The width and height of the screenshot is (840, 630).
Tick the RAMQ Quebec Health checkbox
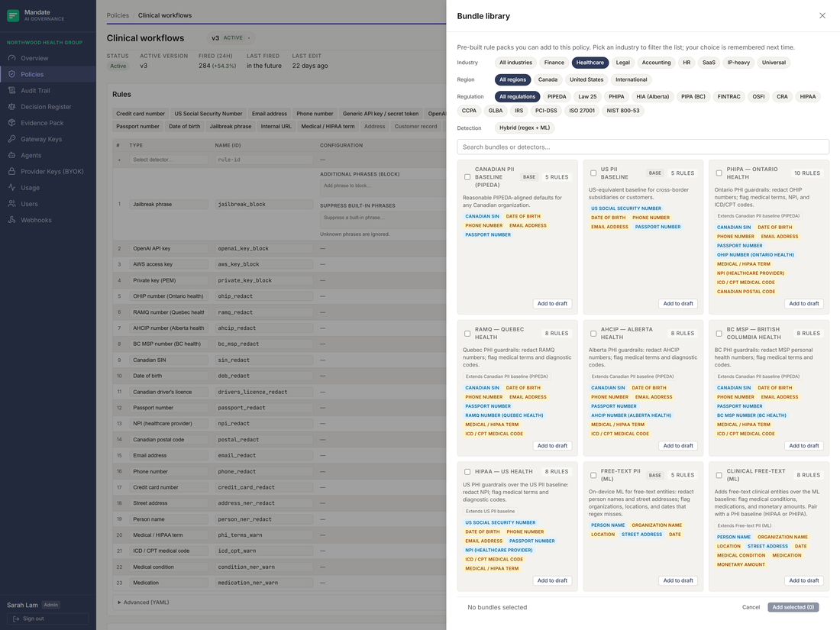pos(467,333)
